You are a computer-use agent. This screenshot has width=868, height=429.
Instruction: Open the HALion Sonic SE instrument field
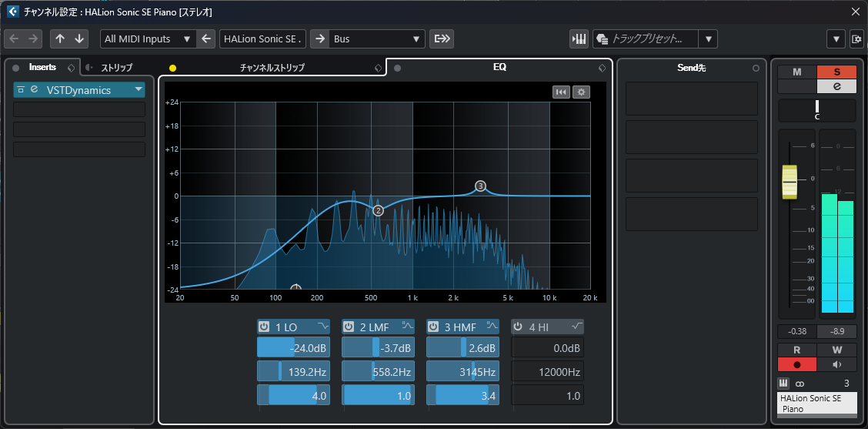point(263,39)
